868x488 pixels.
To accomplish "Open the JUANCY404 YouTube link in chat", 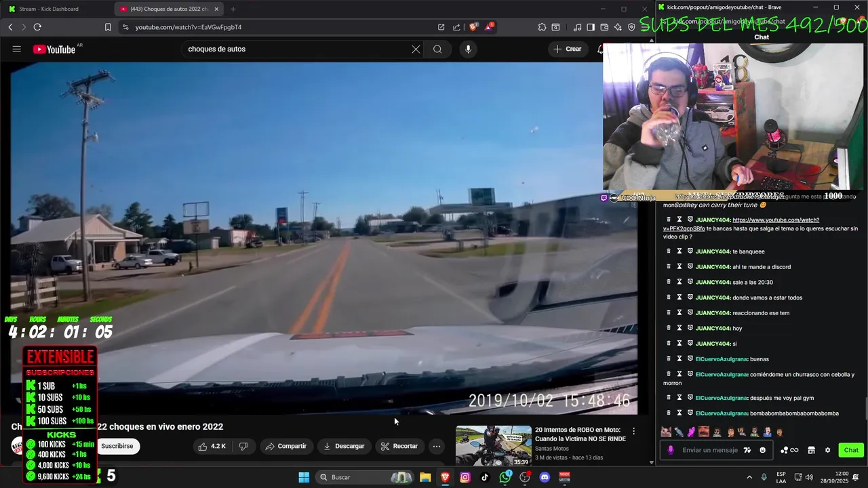I will pos(741,224).
